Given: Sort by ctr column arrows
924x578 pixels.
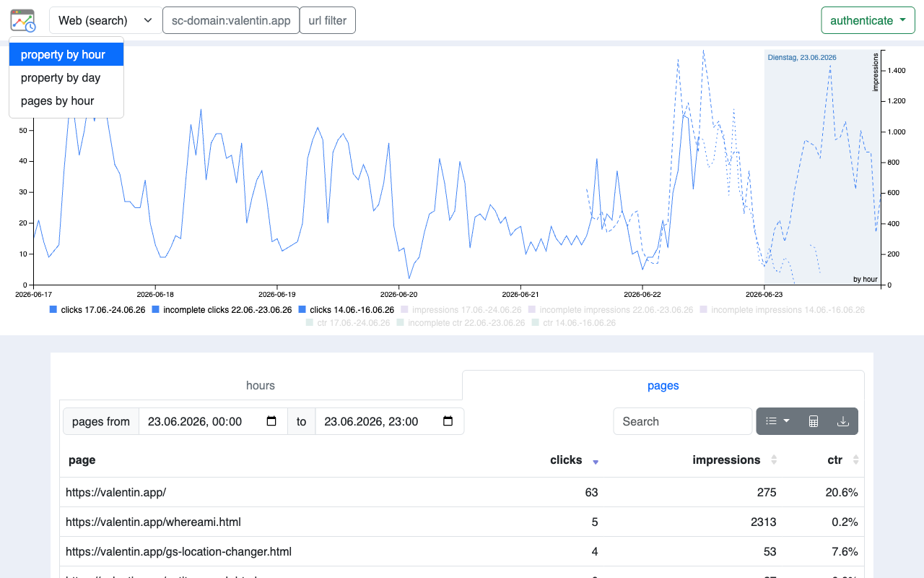Looking at the screenshot, I should coord(856,460).
